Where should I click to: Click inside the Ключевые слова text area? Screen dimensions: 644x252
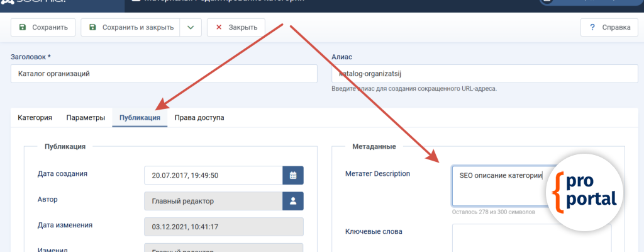click(531, 238)
